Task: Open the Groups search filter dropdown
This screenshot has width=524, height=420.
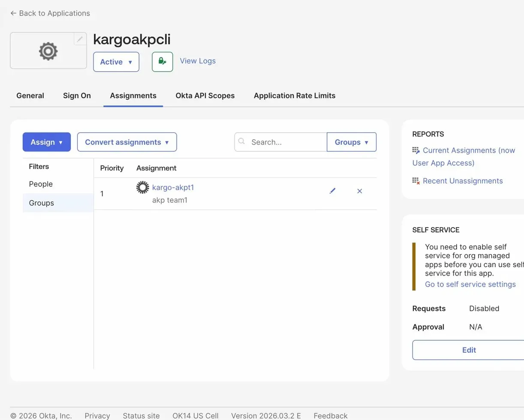Action: [x=352, y=142]
